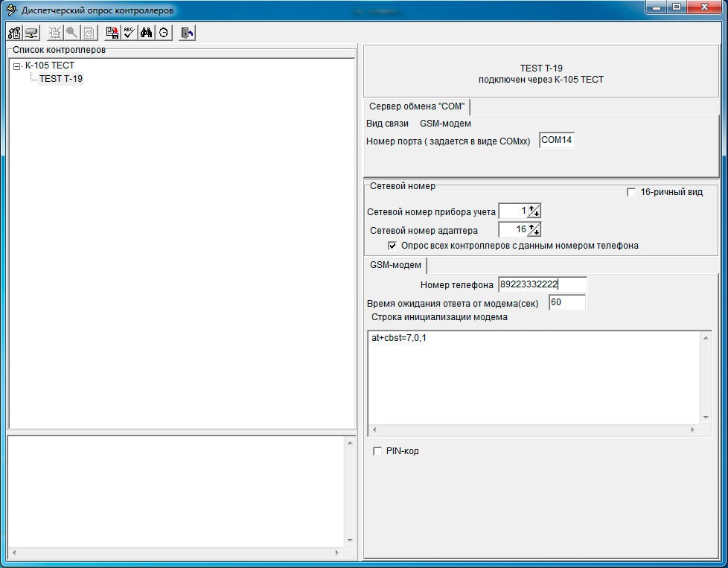Enable the PIN-код checkbox
The image size is (728, 568).
coord(377,451)
